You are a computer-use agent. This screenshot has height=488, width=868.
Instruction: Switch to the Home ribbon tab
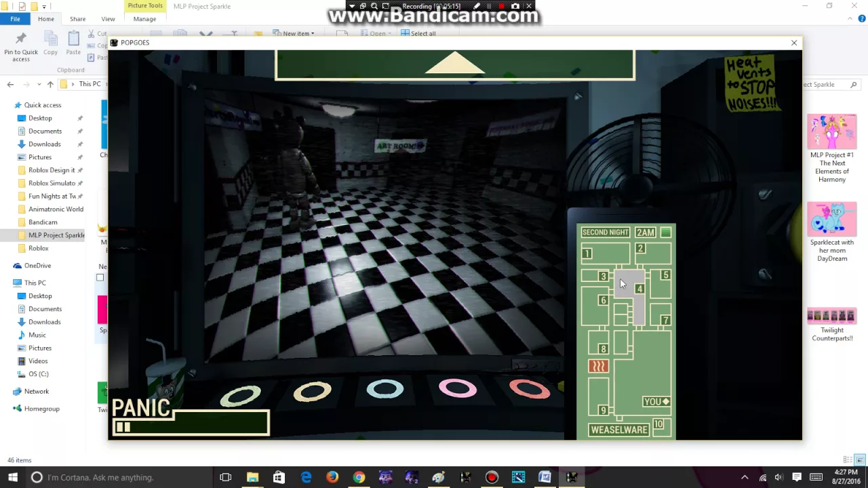46,19
